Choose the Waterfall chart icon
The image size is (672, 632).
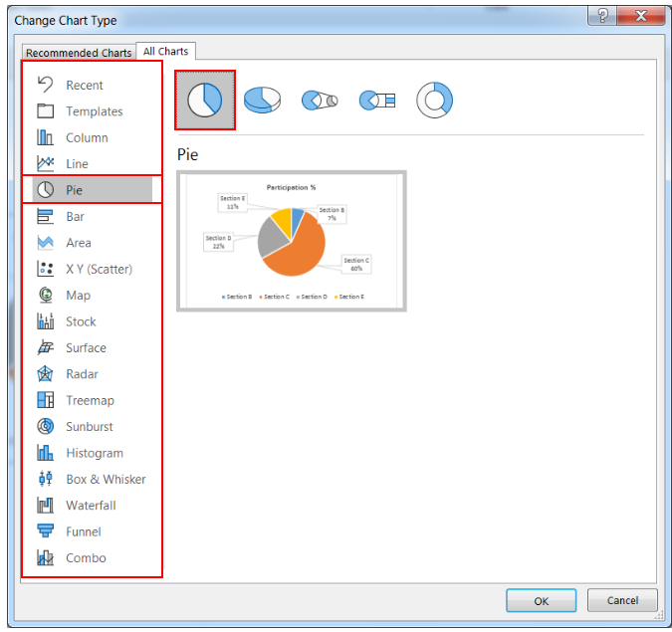coord(45,506)
